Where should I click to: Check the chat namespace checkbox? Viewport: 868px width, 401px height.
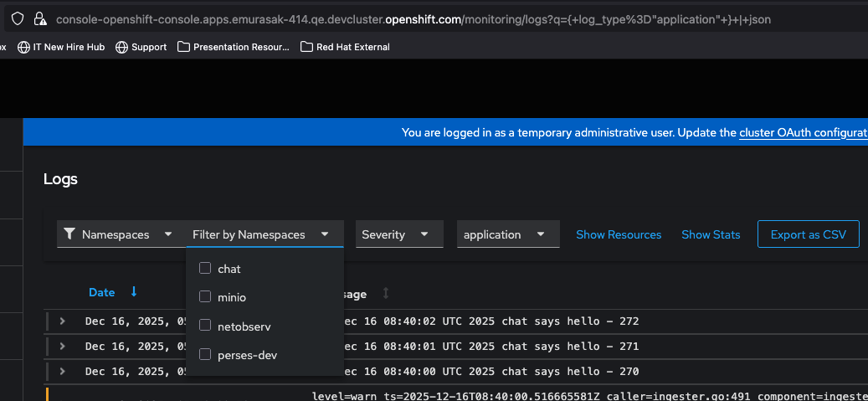[205, 269]
